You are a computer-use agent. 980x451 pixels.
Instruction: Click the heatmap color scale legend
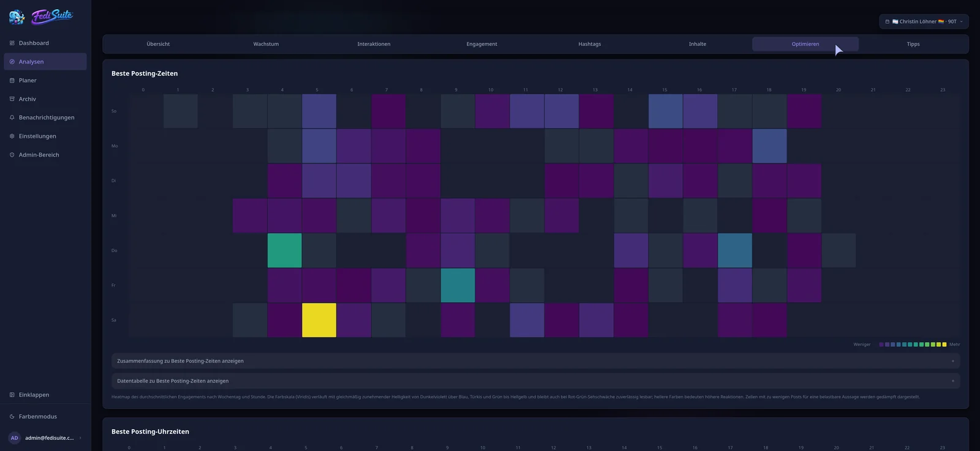pos(913,345)
